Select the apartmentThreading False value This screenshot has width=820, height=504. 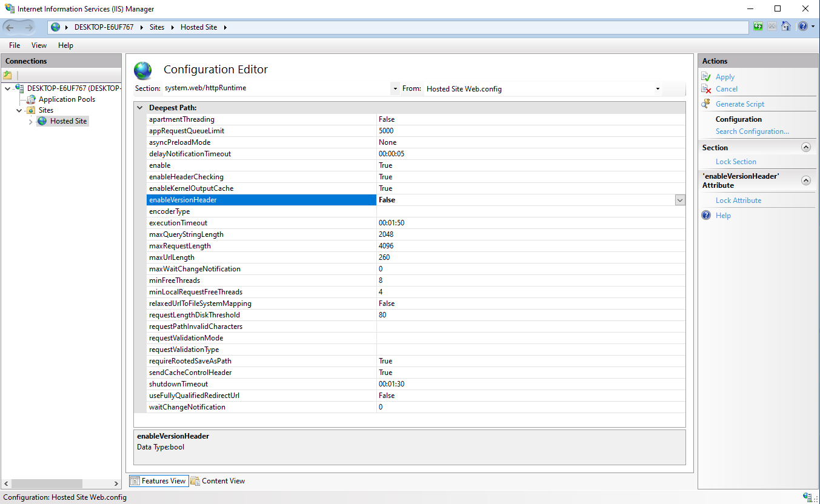pos(388,119)
